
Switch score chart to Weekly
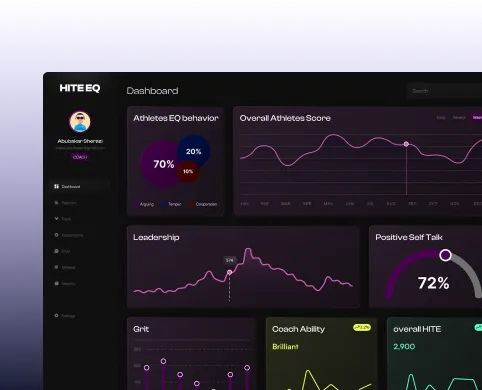click(x=459, y=117)
